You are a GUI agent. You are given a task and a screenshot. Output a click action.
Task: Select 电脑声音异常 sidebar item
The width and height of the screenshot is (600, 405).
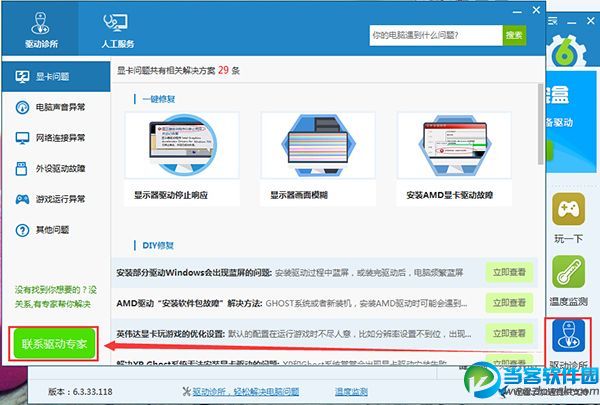[56, 107]
